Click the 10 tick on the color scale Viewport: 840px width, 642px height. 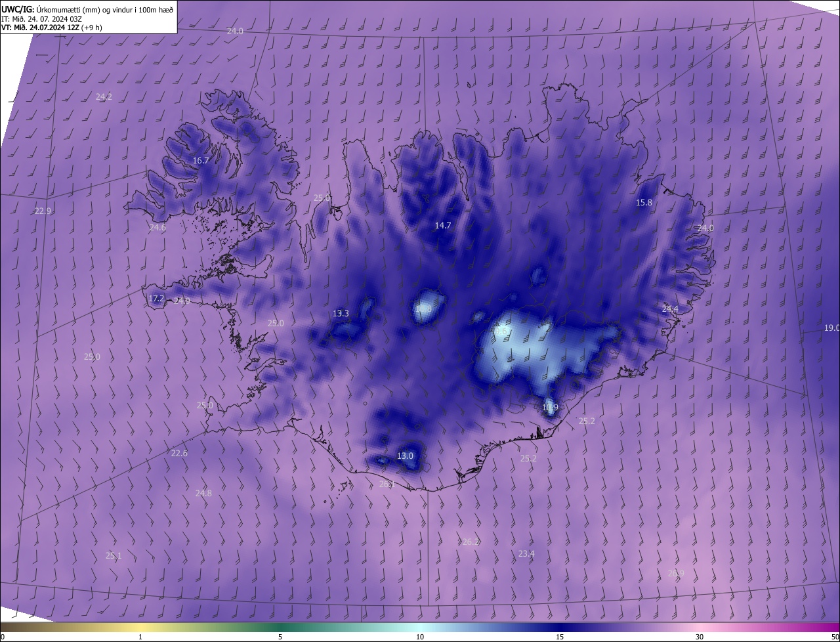point(420,637)
